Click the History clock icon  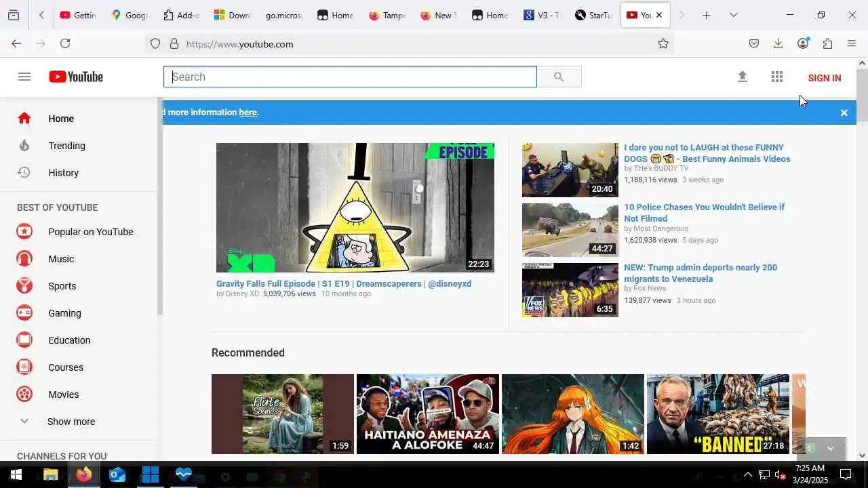tap(24, 172)
